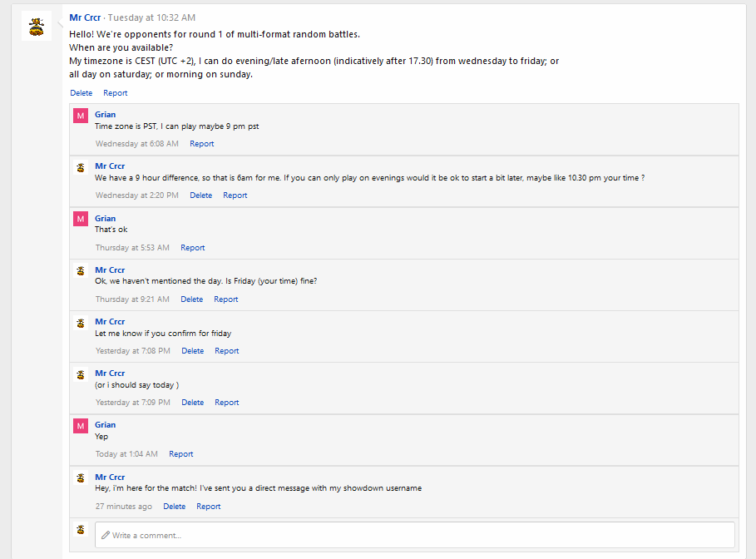Delete "Let me know if you confirm" comment
Screen dimensions: 756x559
(x=192, y=351)
